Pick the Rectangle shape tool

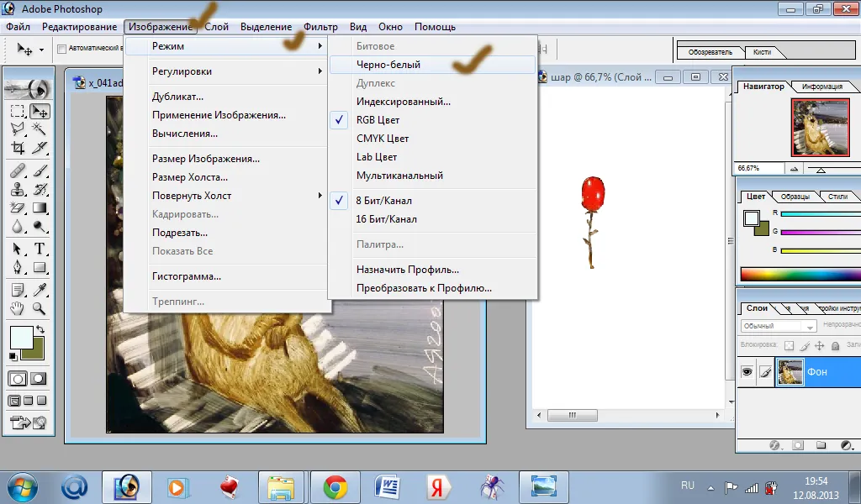point(40,268)
